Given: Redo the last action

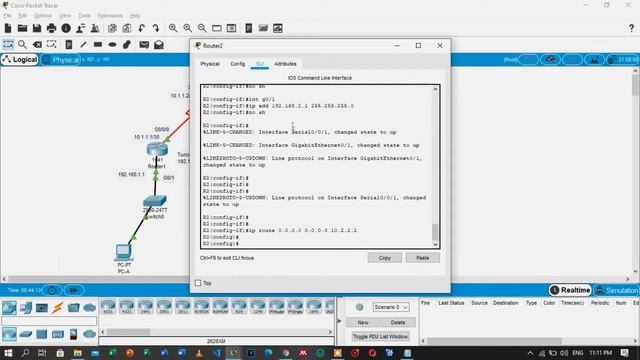Looking at the screenshot, I should (x=156, y=28).
